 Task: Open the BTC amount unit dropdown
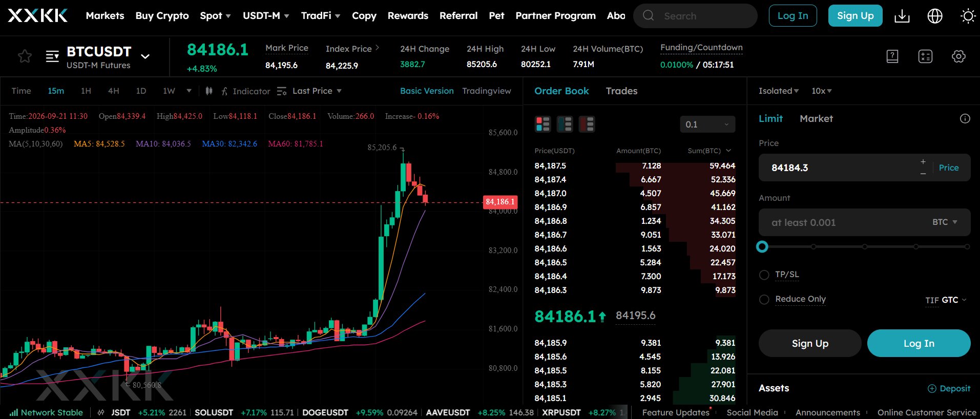pyautogui.click(x=944, y=222)
